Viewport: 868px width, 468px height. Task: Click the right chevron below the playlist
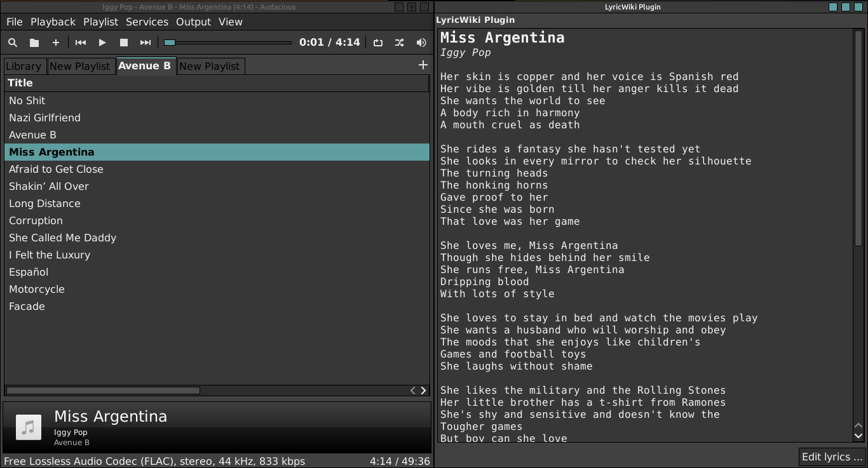coord(424,391)
